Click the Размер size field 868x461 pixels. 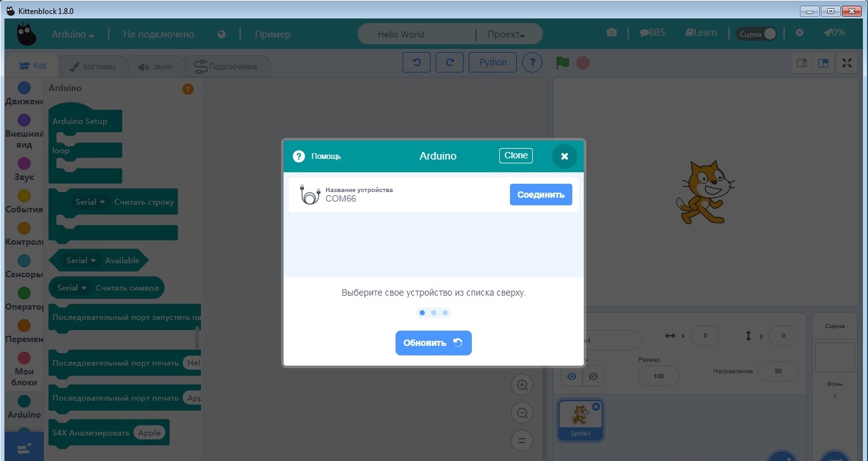click(659, 376)
